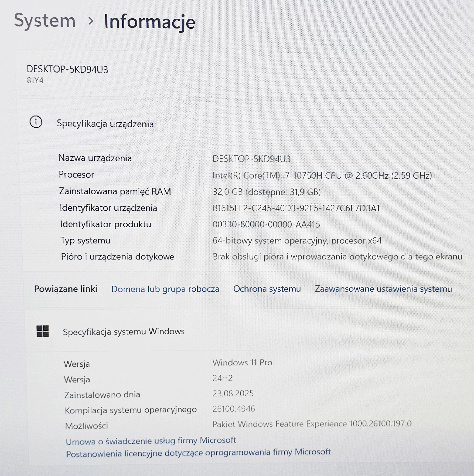Open Postanowienia licencyjne dotyczące oprogramowania link

198,453
